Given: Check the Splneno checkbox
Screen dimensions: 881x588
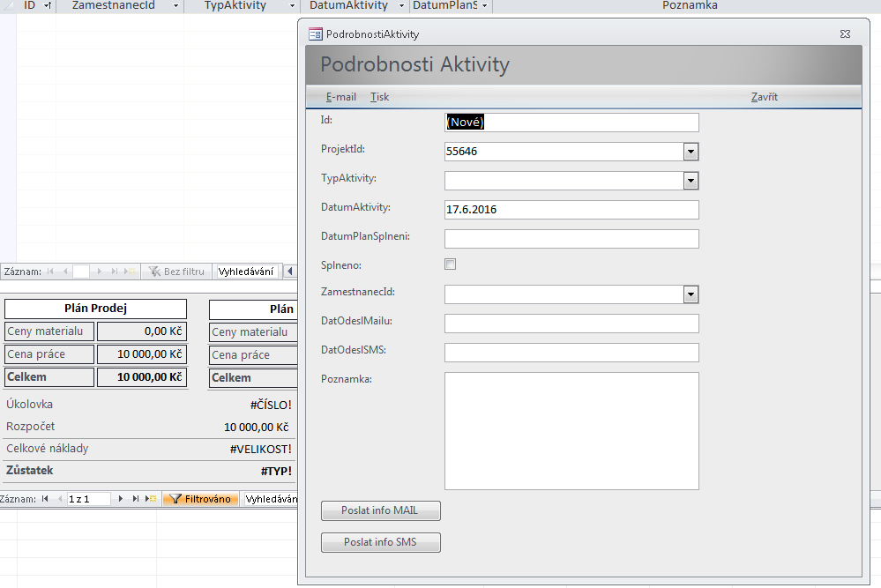Looking at the screenshot, I should coord(451,264).
